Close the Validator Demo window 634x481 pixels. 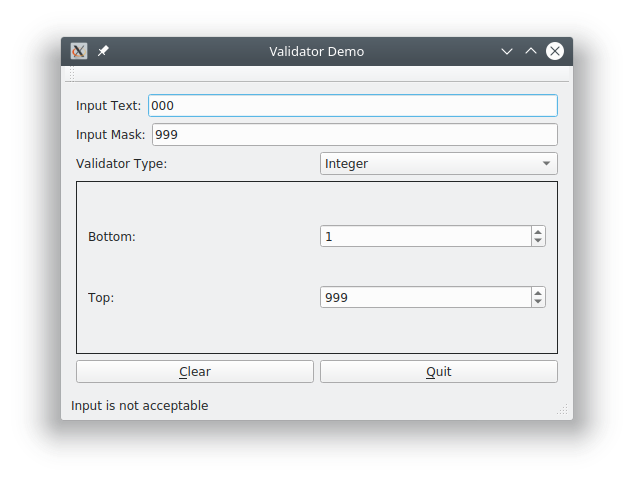coord(555,51)
